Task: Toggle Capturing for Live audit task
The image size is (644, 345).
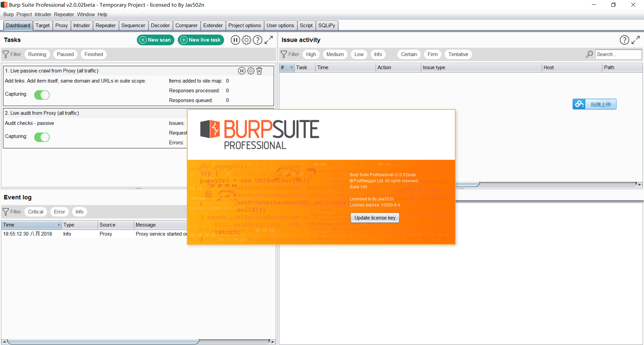Action: tap(42, 137)
